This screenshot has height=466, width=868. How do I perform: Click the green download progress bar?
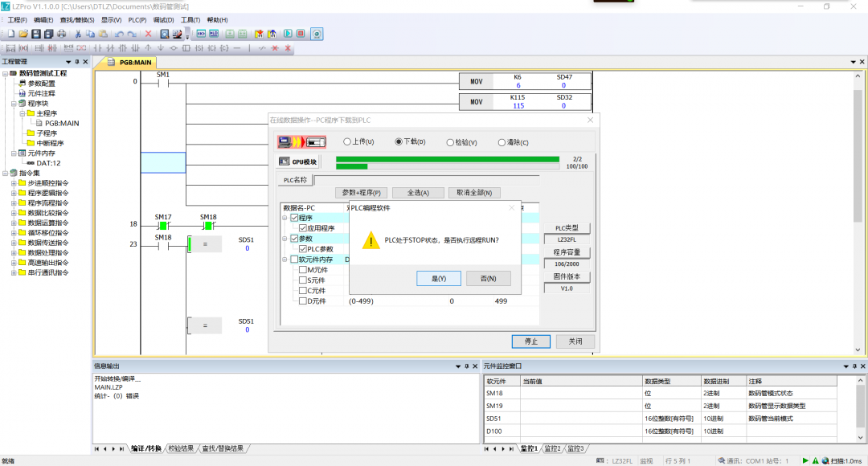tap(447, 159)
